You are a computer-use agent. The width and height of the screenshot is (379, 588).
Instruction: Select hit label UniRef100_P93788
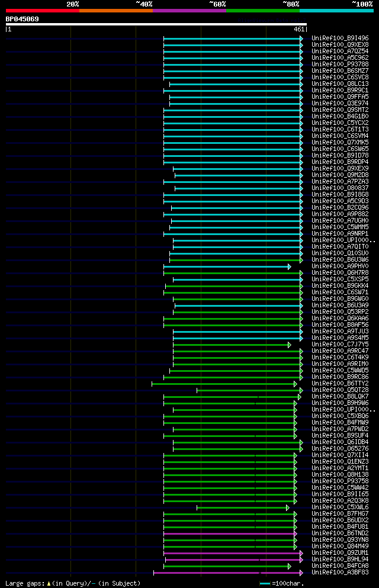(x=340, y=64)
